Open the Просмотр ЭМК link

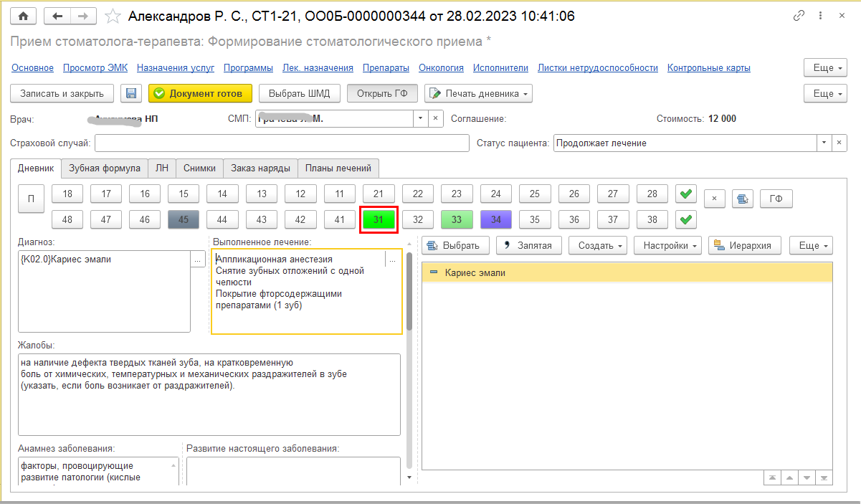pyautogui.click(x=95, y=67)
